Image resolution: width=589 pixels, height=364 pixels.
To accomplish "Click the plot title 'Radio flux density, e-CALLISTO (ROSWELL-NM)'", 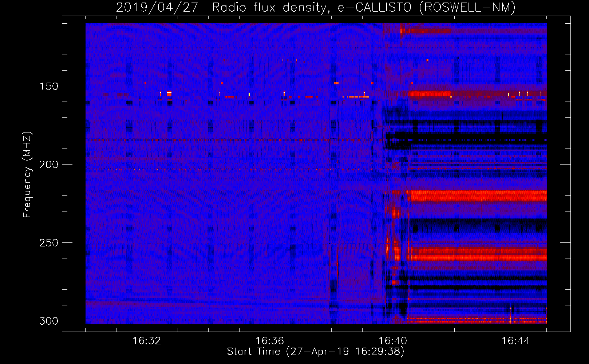I will (x=364, y=8).
